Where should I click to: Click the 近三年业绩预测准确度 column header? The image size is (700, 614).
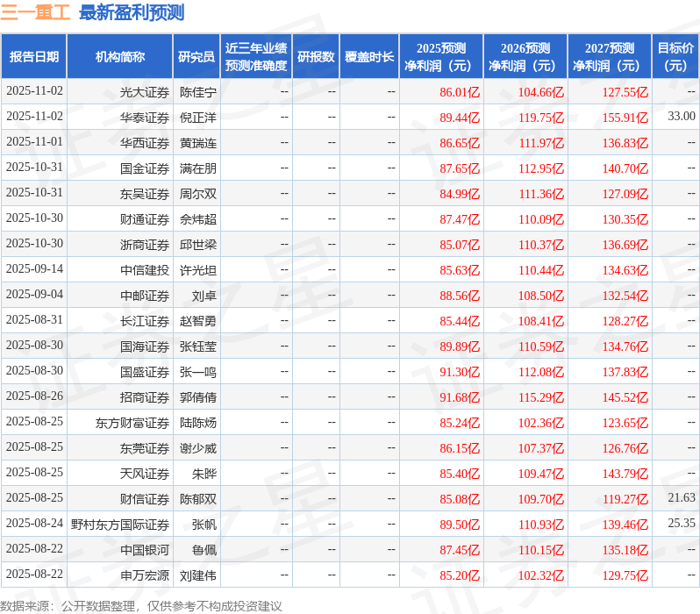tap(256, 57)
